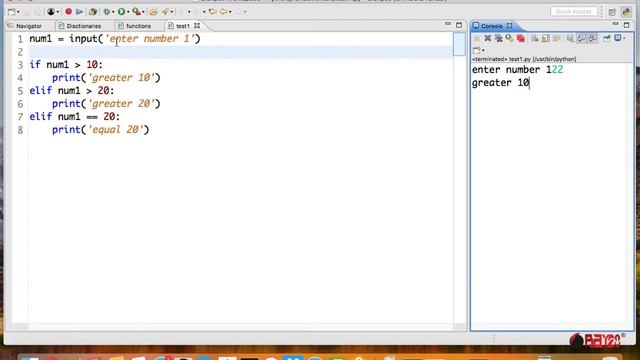This screenshot has height=360, width=640.
Task: Minimize the Console view pane
Action: click(x=616, y=24)
